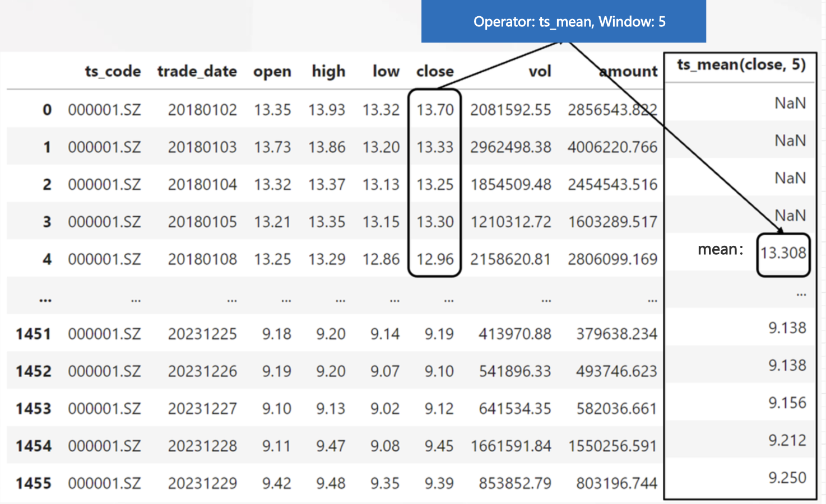The width and height of the screenshot is (826, 504).
Task: Select the trade date 20231229 cell
Action: 202,483
